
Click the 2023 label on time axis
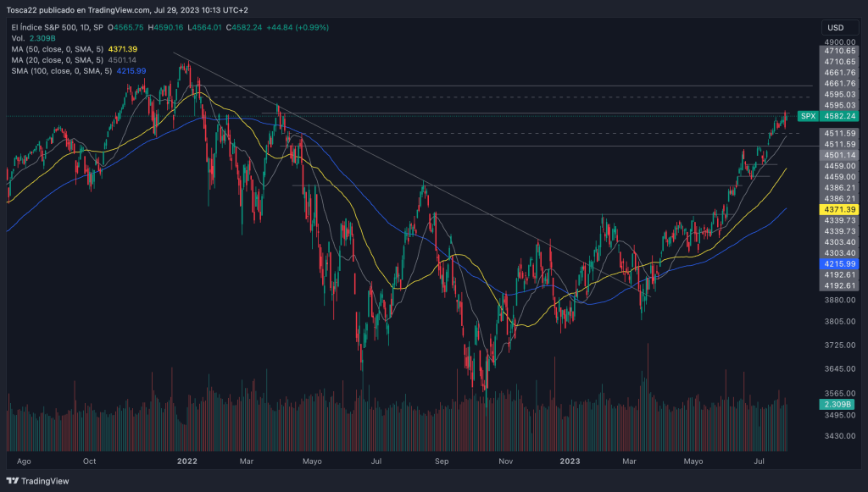(570, 462)
